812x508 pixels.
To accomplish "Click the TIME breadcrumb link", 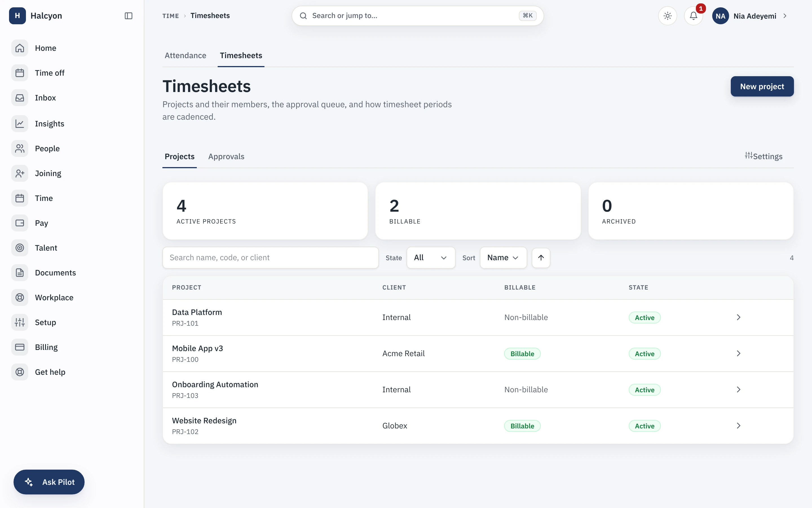I will coord(171,16).
